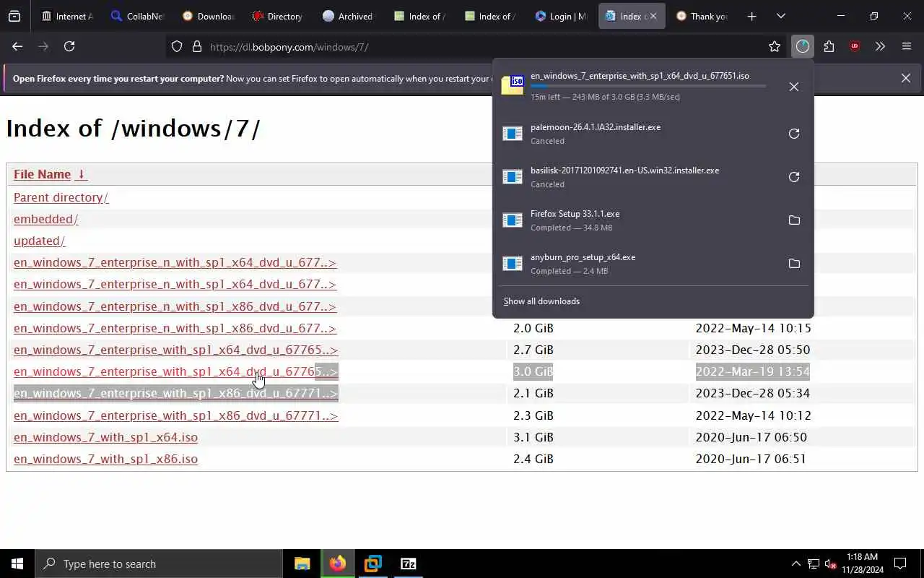This screenshot has height=578, width=924.
Task: Open the taskbar clock and calendar
Action: click(862, 564)
